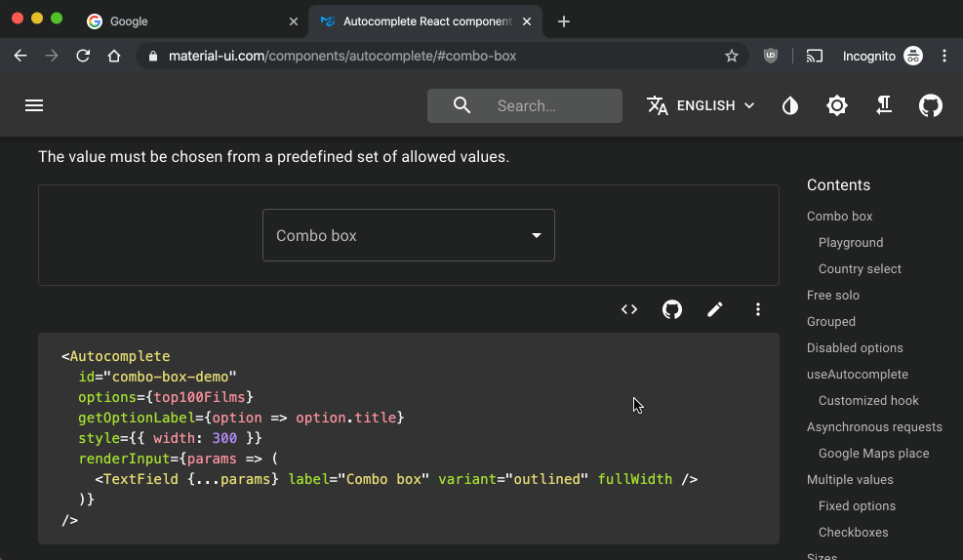View demo source on GitHub icon
This screenshot has width=963, height=560.
672,309
